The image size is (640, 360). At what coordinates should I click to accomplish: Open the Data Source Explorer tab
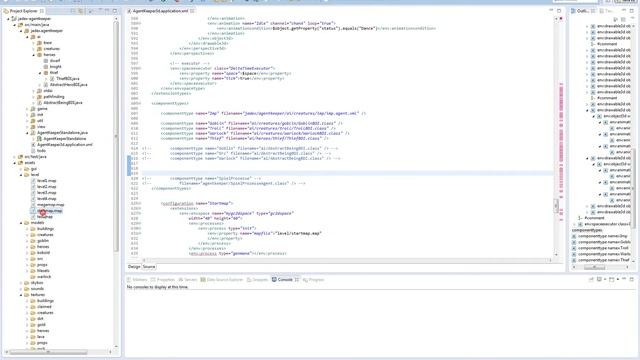(x=222, y=280)
